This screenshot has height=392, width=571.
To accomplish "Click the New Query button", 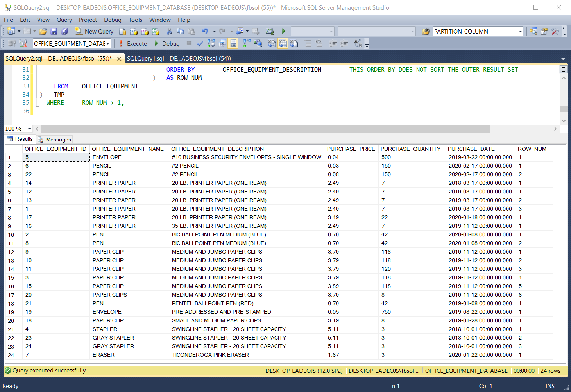I will pyautogui.click(x=94, y=32).
